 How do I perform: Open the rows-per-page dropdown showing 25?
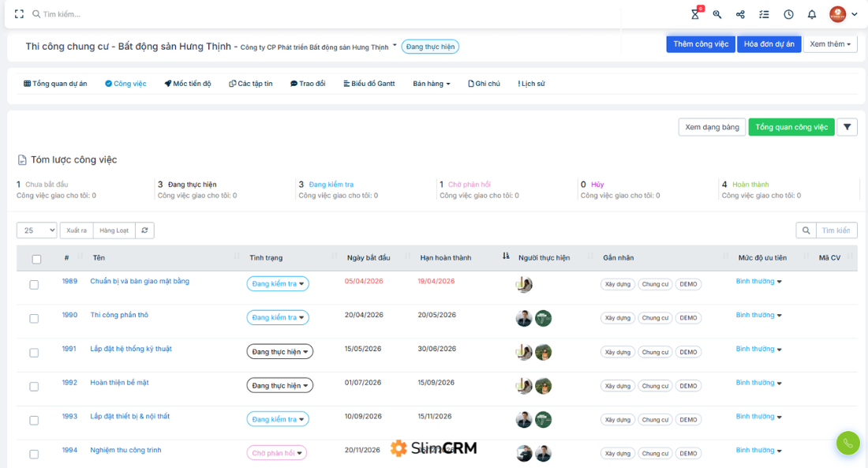pyautogui.click(x=37, y=230)
